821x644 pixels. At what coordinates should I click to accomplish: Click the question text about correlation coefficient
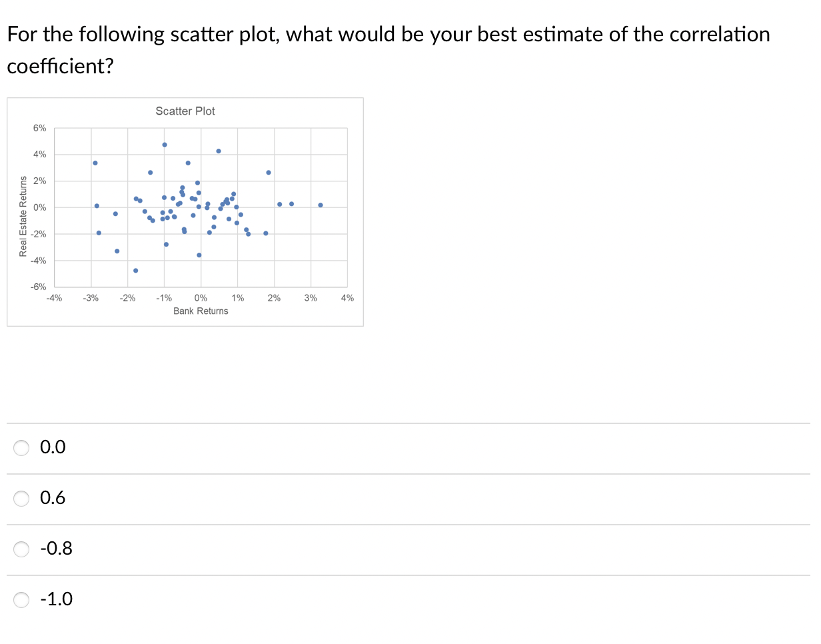pyautogui.click(x=388, y=50)
